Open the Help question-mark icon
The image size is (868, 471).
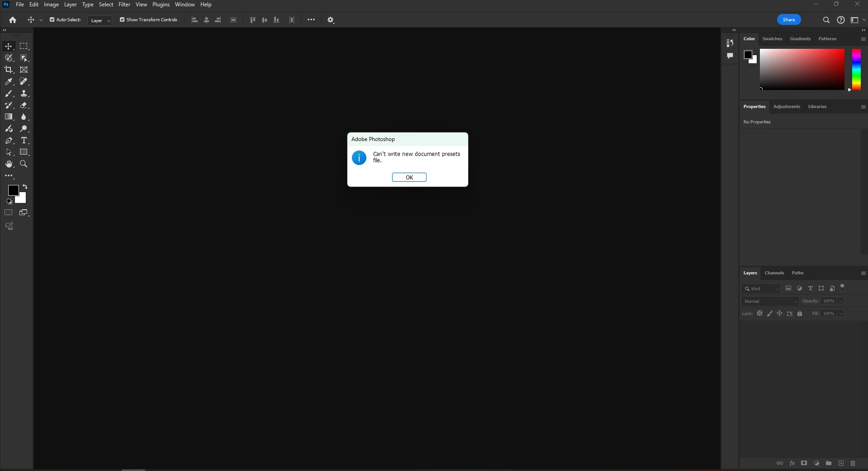(841, 20)
